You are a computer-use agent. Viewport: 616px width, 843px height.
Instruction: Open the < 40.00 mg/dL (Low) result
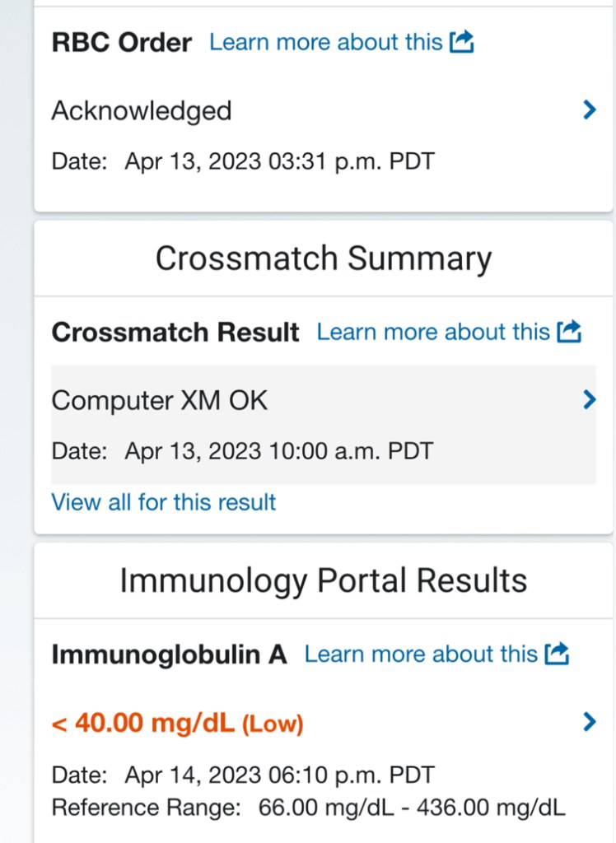(x=178, y=723)
